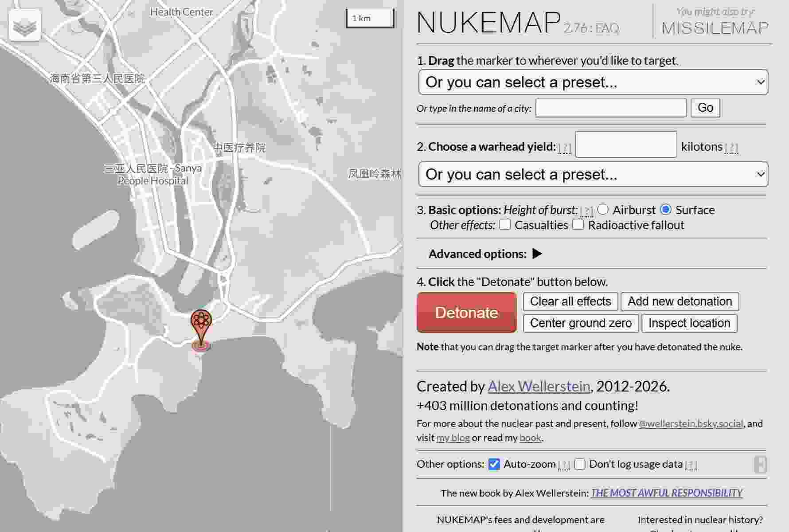Open help tooltip beside Auto-zoom

pyautogui.click(x=564, y=465)
